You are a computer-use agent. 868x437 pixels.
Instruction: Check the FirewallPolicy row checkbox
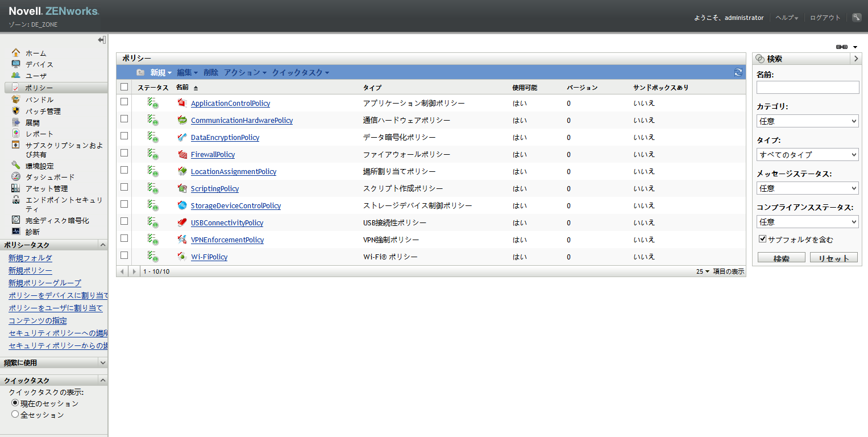(124, 153)
